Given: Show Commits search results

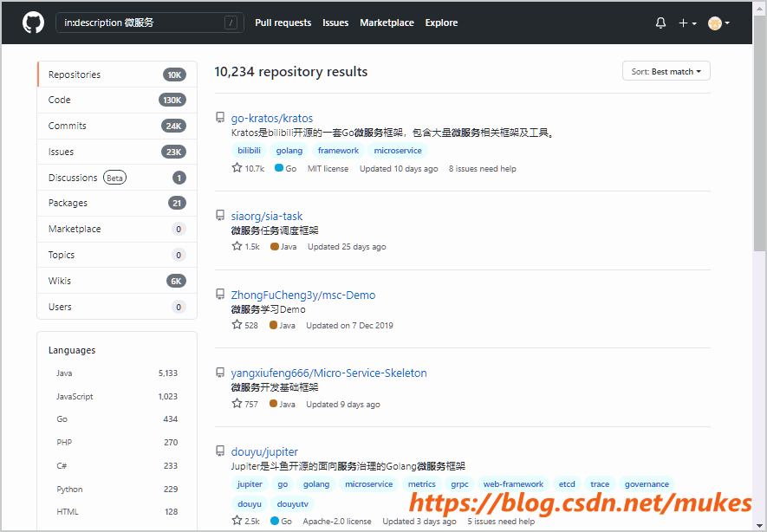Looking at the screenshot, I should point(117,126).
